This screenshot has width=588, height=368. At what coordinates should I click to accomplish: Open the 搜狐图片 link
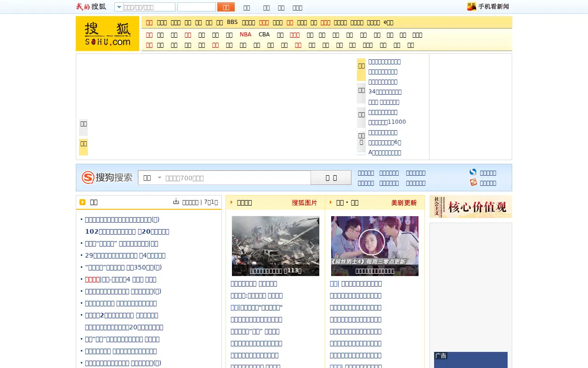[304, 202]
